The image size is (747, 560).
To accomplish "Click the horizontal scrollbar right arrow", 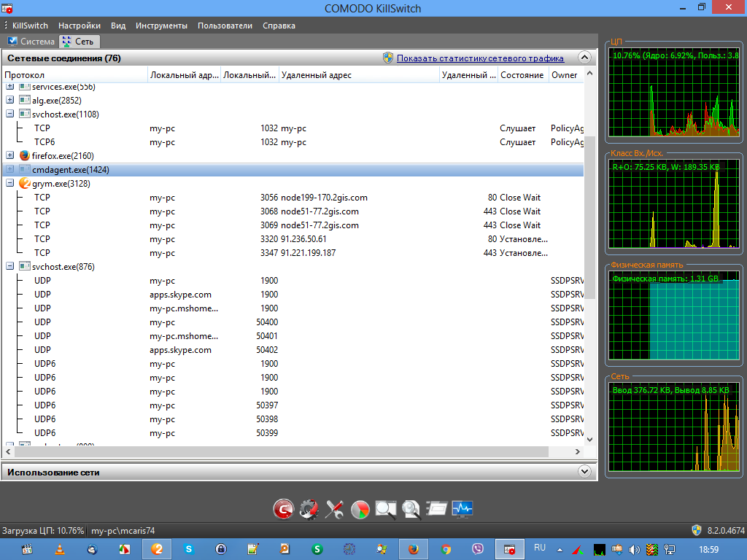I will [x=578, y=451].
